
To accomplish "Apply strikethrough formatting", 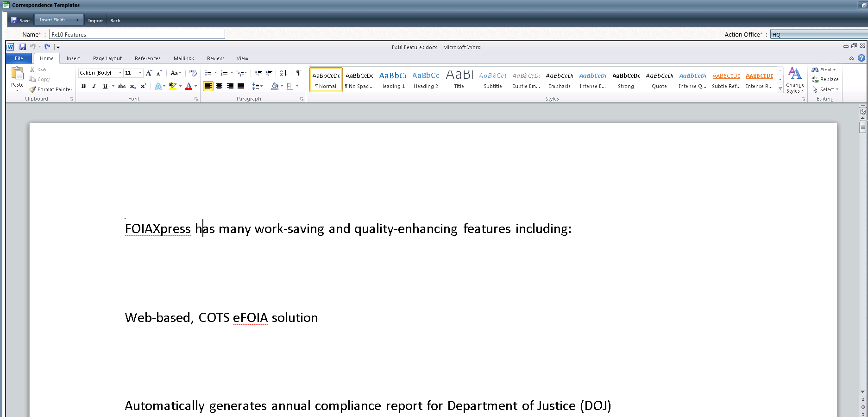I will (x=122, y=86).
